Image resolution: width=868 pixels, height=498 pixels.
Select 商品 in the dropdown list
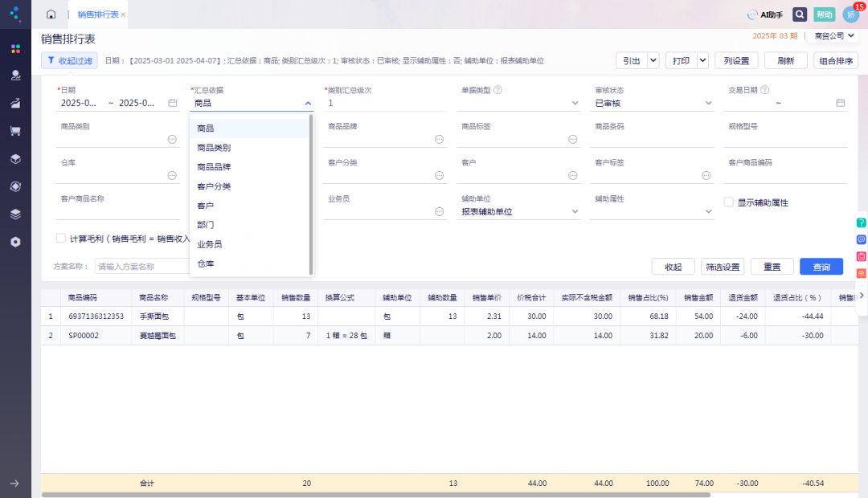[x=251, y=129]
